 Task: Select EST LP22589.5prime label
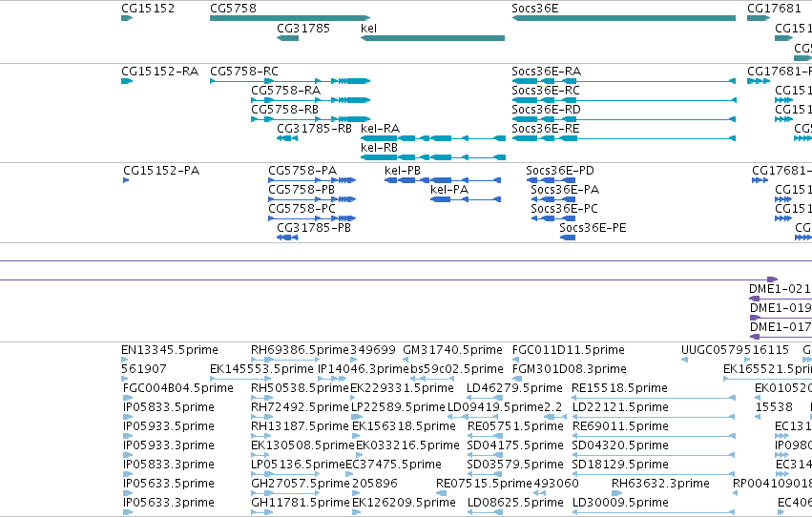coord(398,408)
